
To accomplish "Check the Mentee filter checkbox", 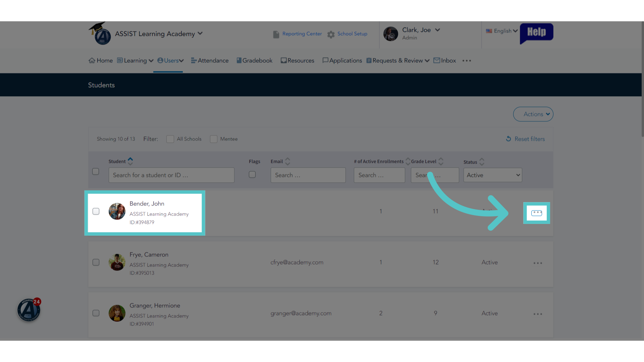I will pos(214,139).
